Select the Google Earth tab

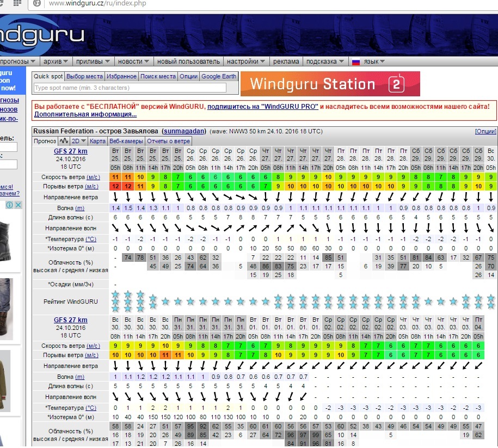(x=219, y=76)
